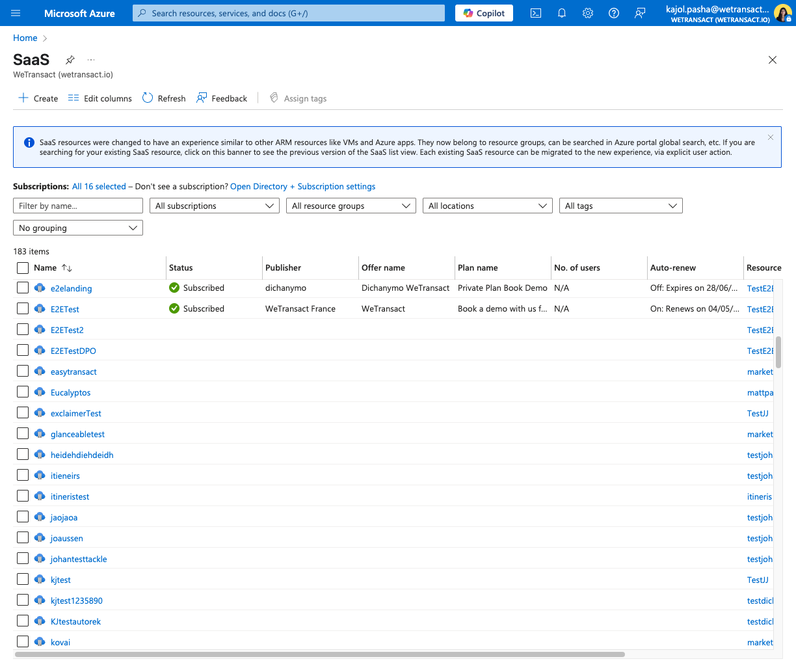
Task: Go to Home breadcrumb
Action: 25,38
